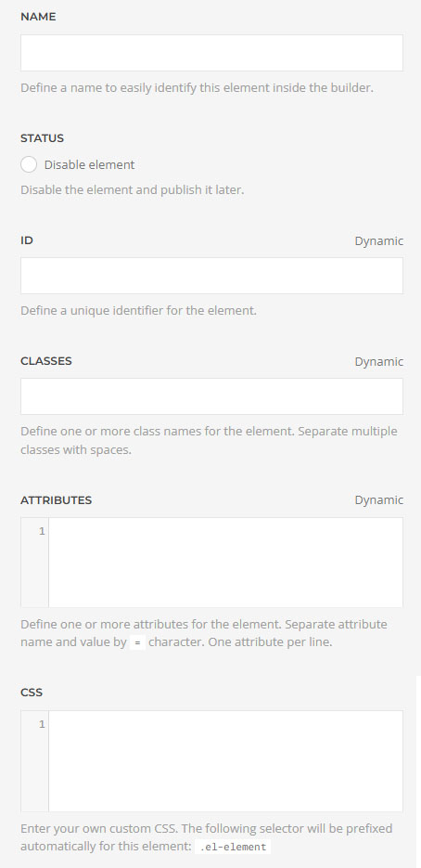Click the STATUS section label
Screen dimensions: 421x868
42,137
